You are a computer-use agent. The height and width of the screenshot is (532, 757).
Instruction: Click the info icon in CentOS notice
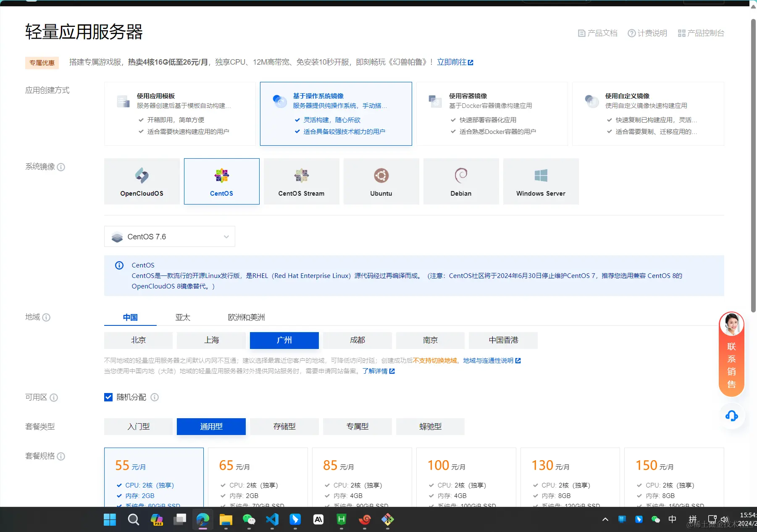click(119, 265)
